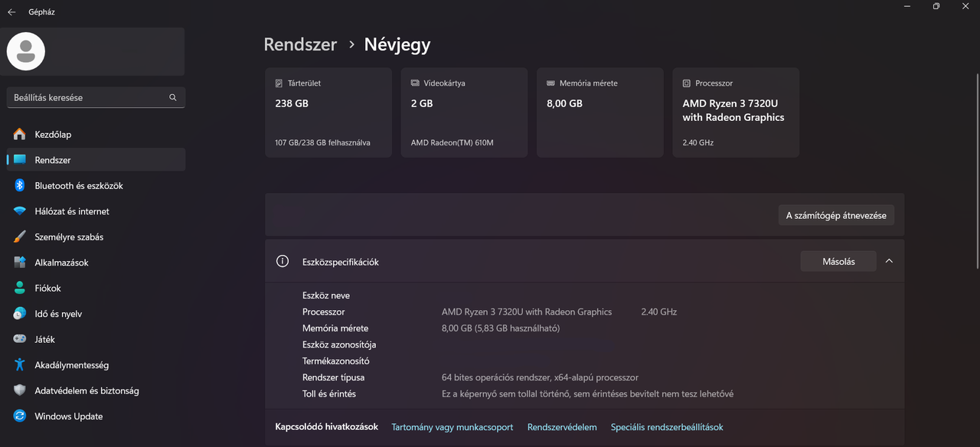The width and height of the screenshot is (980, 447).
Task: Navigate to Alkalmazások
Action: 96,263
